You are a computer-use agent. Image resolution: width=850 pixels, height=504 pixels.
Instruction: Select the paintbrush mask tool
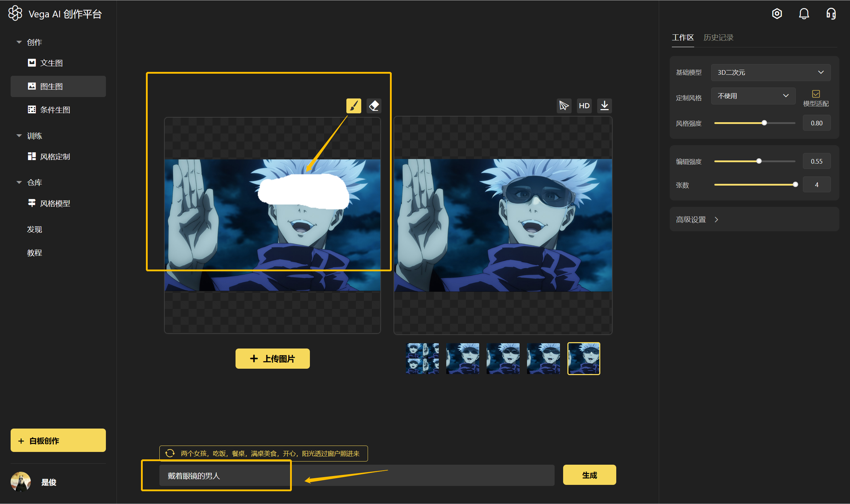(x=353, y=106)
